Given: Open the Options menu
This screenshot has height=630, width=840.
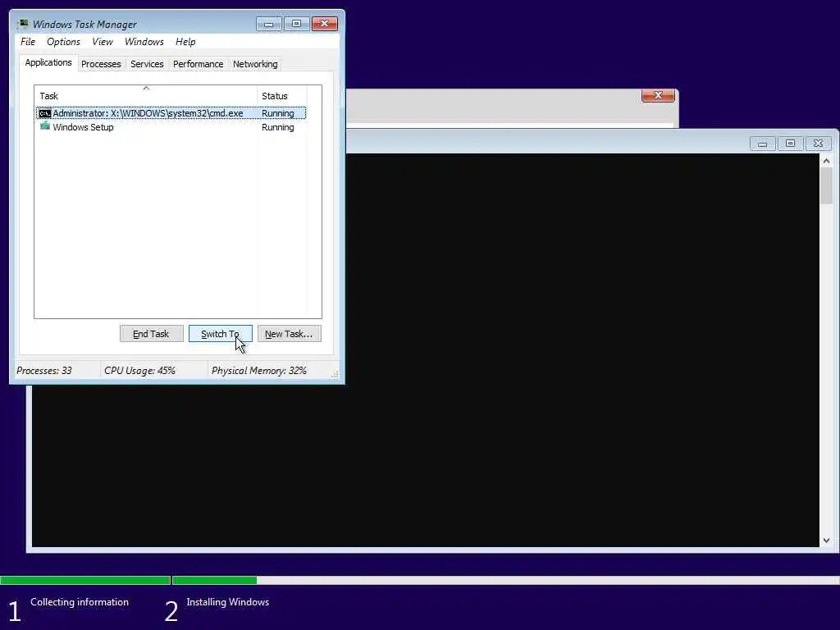Looking at the screenshot, I should [63, 42].
